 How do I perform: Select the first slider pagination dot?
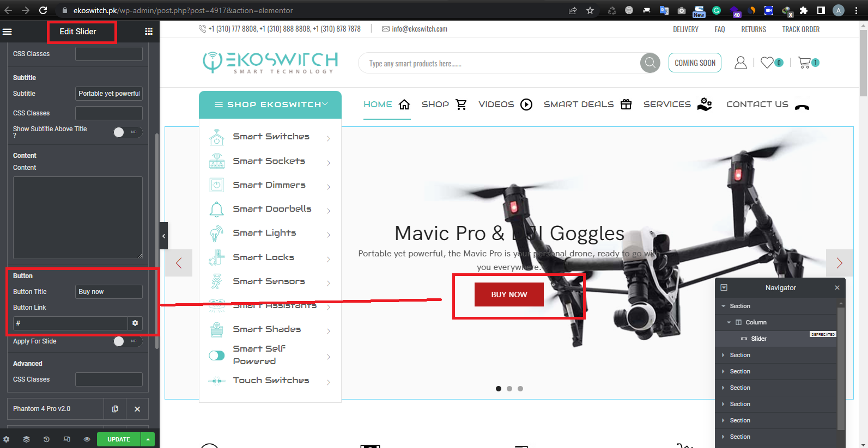499,389
